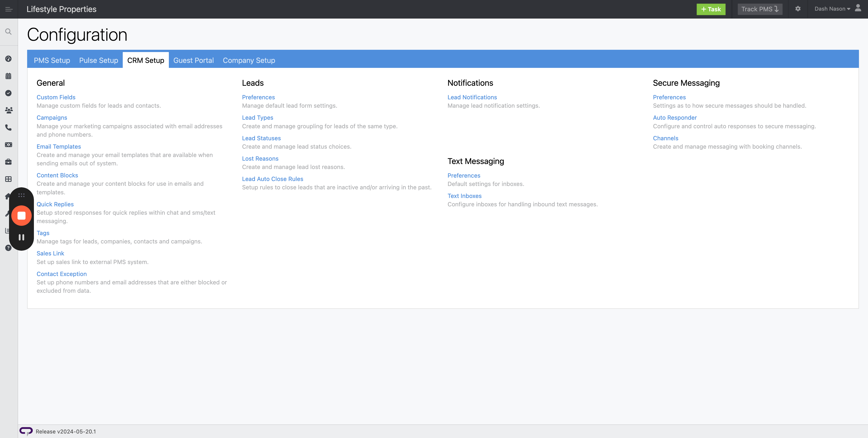Click the logo icon in footer
This screenshot has height=438, width=868.
pyautogui.click(x=26, y=431)
